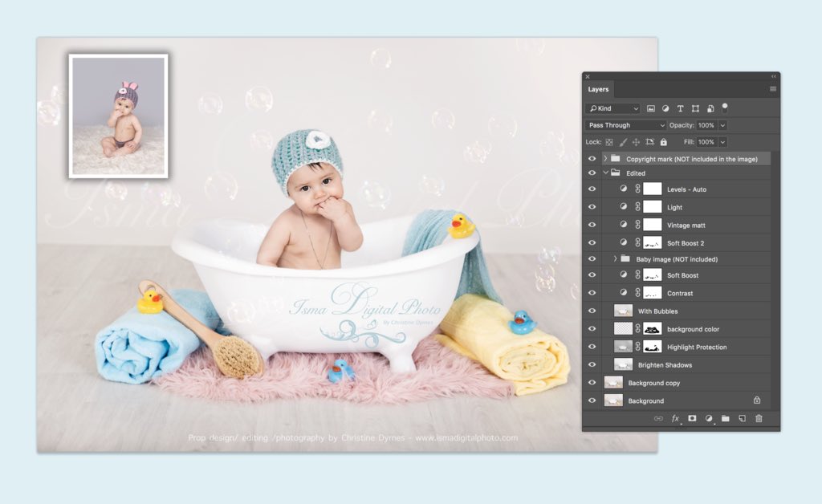
Task: Toggle the layer filtering on/off switch
Action: 725,108
